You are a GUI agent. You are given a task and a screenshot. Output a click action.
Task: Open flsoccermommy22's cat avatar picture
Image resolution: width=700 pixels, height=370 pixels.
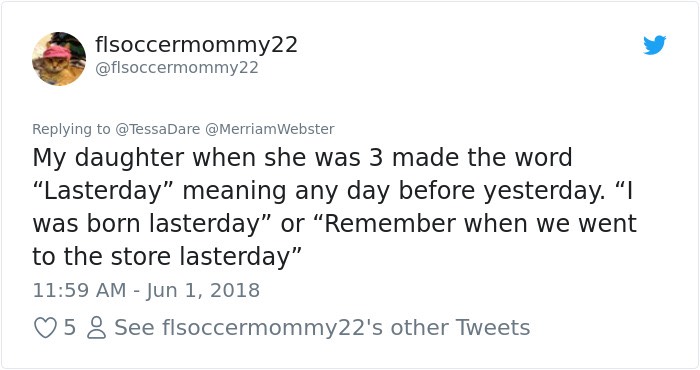coord(59,58)
